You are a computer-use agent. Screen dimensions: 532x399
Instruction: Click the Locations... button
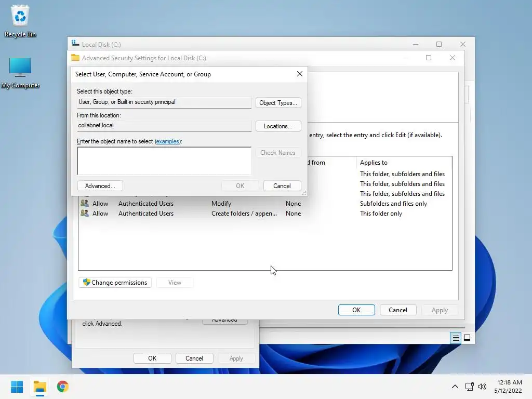pyautogui.click(x=278, y=126)
